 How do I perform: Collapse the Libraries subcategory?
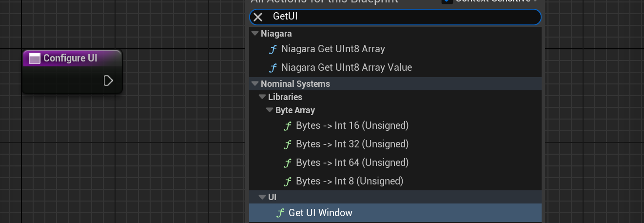tap(262, 97)
